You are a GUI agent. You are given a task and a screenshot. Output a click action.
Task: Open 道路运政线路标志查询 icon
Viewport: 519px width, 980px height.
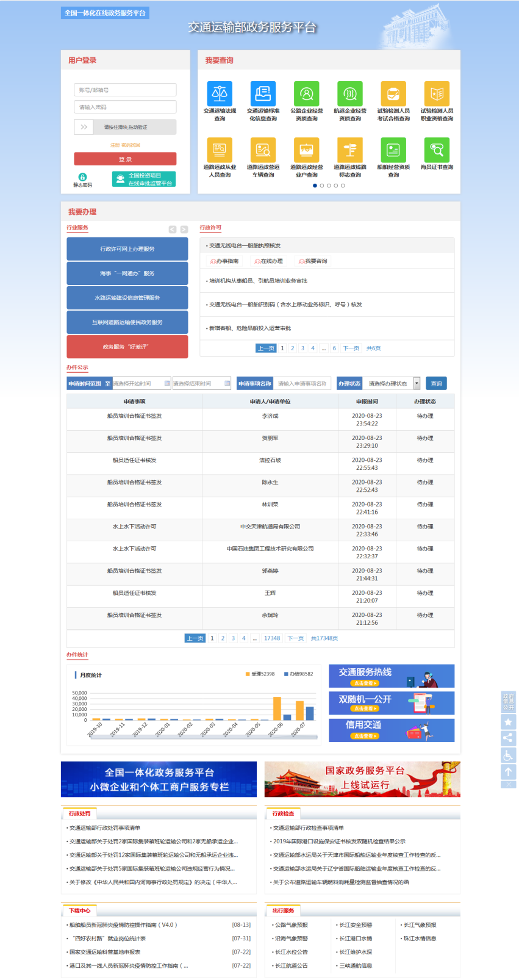coord(350,150)
